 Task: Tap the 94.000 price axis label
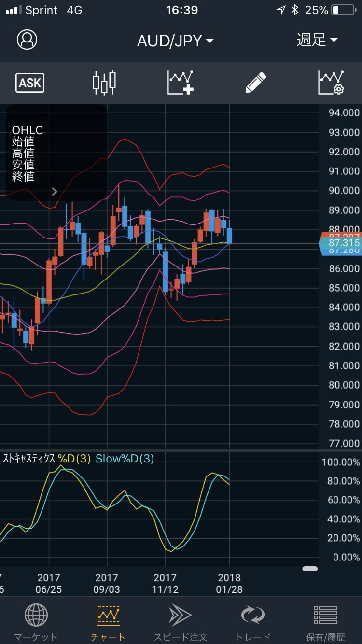(x=344, y=113)
